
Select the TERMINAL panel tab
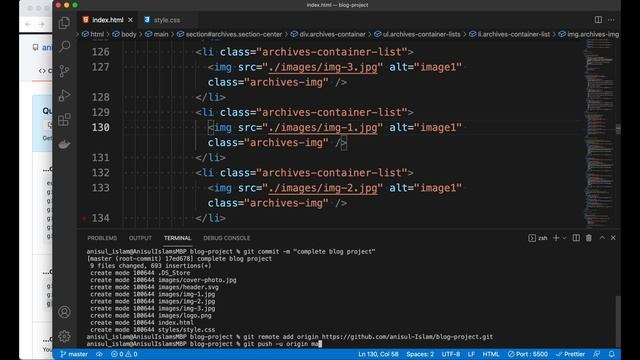tap(178, 238)
